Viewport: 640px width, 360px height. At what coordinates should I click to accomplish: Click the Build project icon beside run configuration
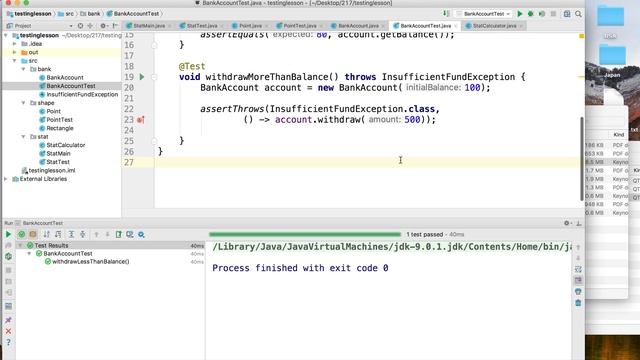click(x=446, y=14)
